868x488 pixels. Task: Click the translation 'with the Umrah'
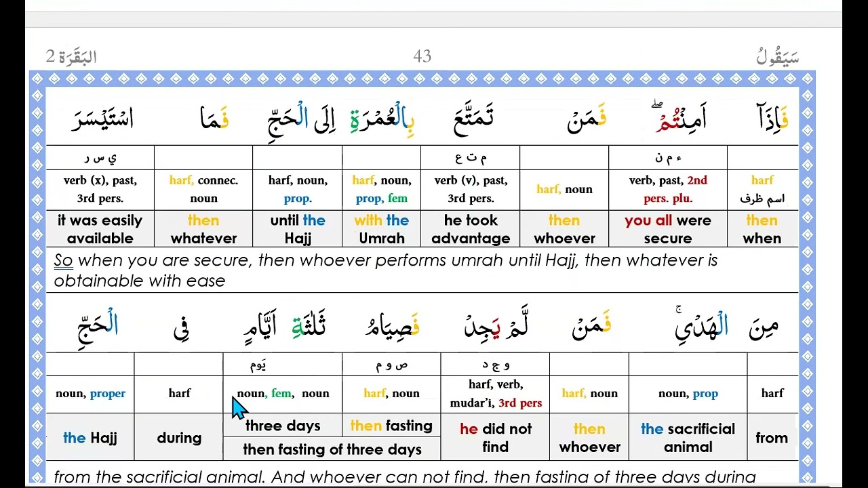(x=382, y=229)
